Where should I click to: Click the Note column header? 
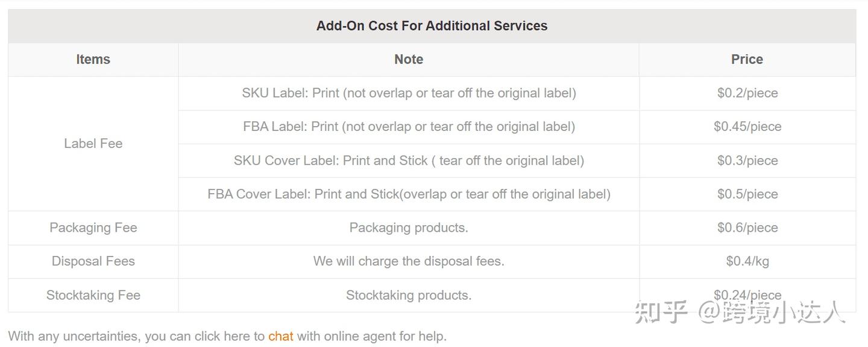click(x=408, y=59)
